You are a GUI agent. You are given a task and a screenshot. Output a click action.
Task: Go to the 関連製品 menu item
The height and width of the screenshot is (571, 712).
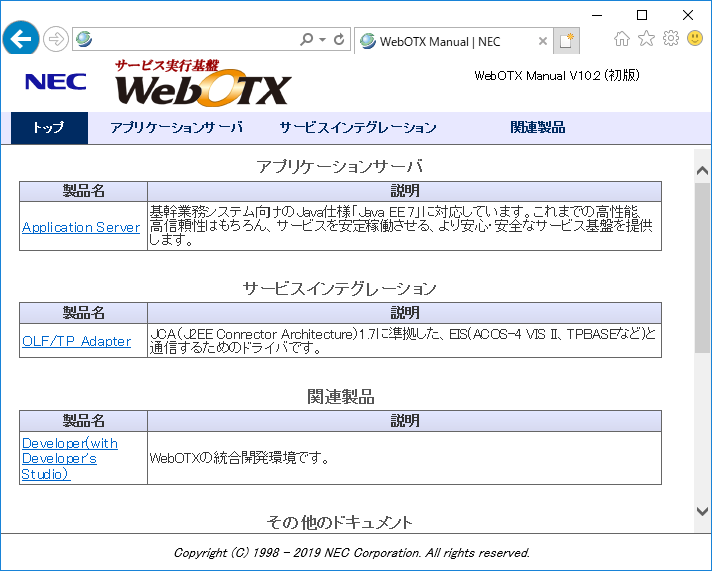click(x=537, y=128)
